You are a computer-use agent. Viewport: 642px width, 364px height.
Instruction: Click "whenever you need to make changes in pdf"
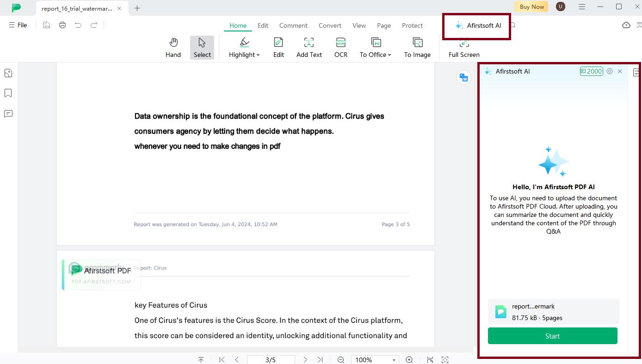click(x=207, y=146)
